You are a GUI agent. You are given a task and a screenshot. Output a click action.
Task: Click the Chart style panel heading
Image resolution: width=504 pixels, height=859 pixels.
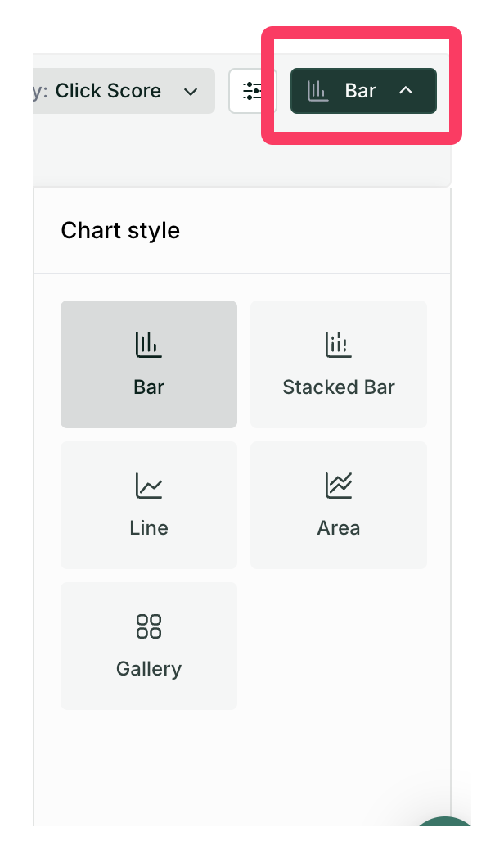coord(120,230)
